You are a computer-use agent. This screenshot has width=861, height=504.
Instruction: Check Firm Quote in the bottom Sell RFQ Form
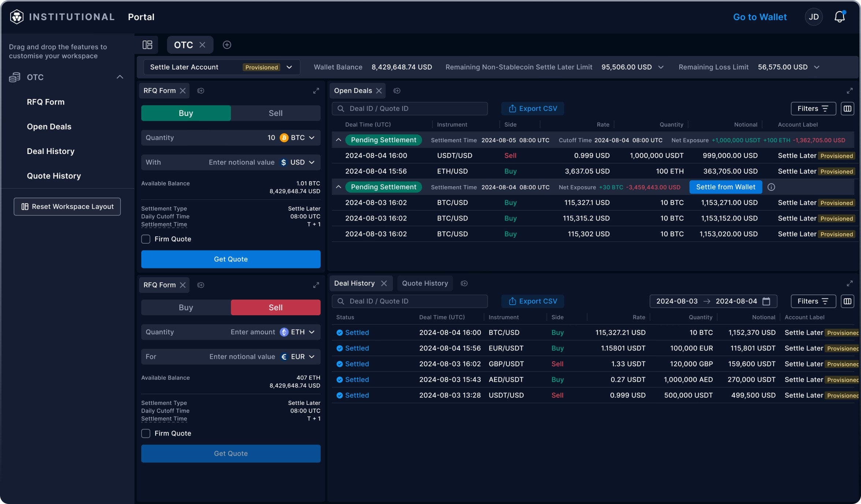[146, 433]
